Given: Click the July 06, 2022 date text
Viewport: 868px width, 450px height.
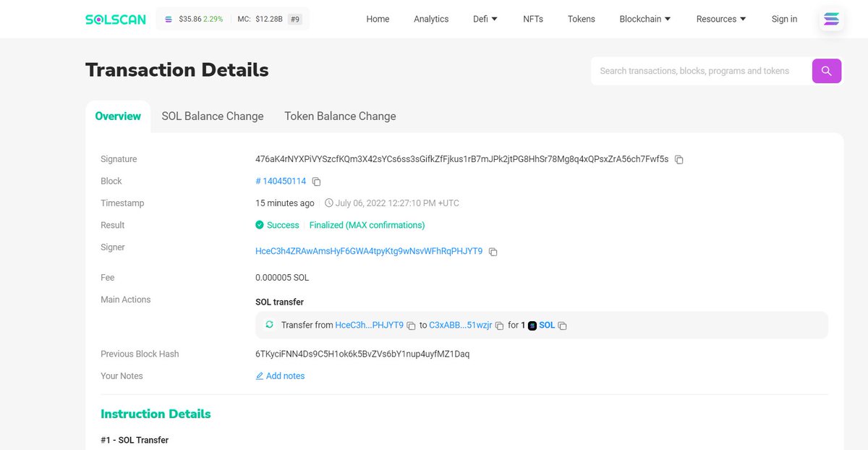Looking at the screenshot, I should tap(397, 203).
